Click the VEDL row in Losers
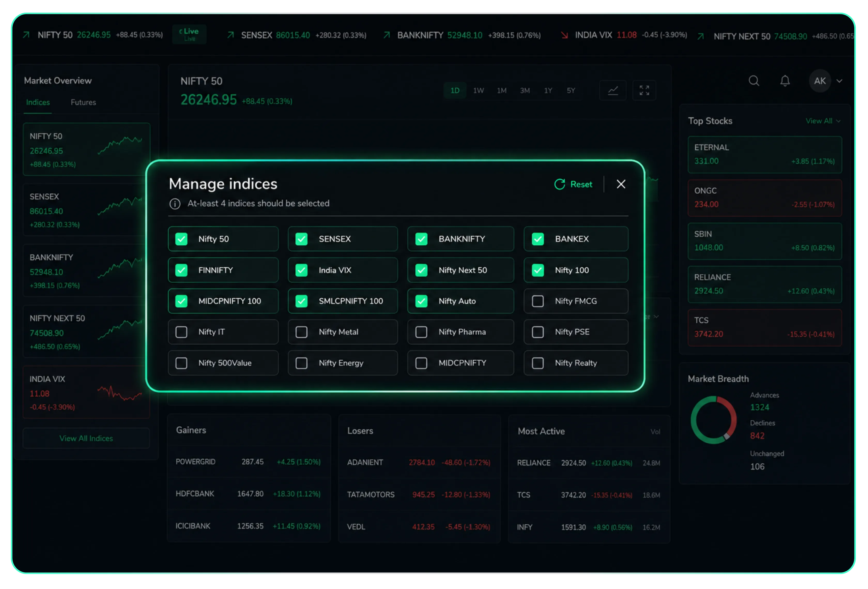Image resolution: width=868 pixels, height=589 pixels. tap(419, 527)
